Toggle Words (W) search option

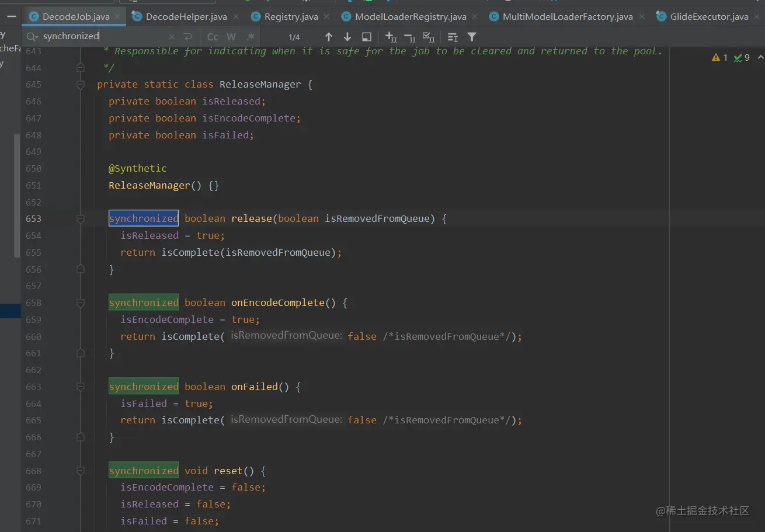point(231,37)
